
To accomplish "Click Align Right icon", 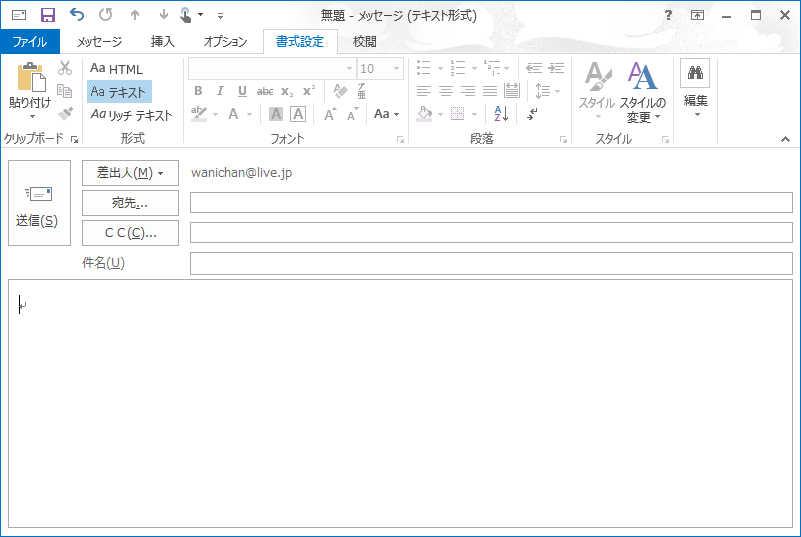I will (x=468, y=91).
